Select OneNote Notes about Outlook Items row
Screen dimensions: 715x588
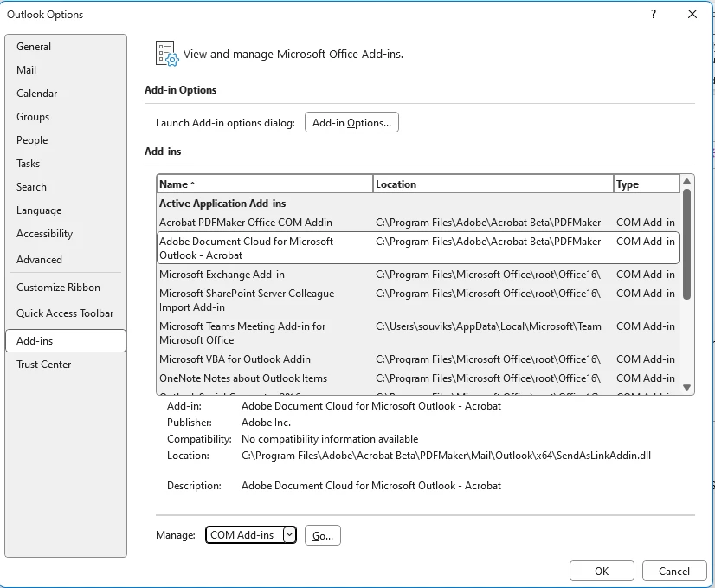click(x=418, y=378)
